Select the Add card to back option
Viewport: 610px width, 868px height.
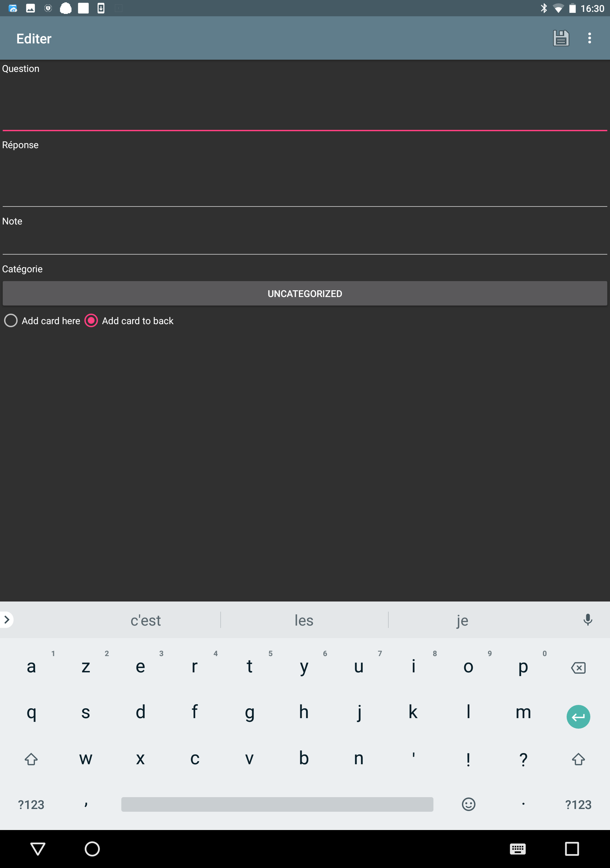point(129,321)
